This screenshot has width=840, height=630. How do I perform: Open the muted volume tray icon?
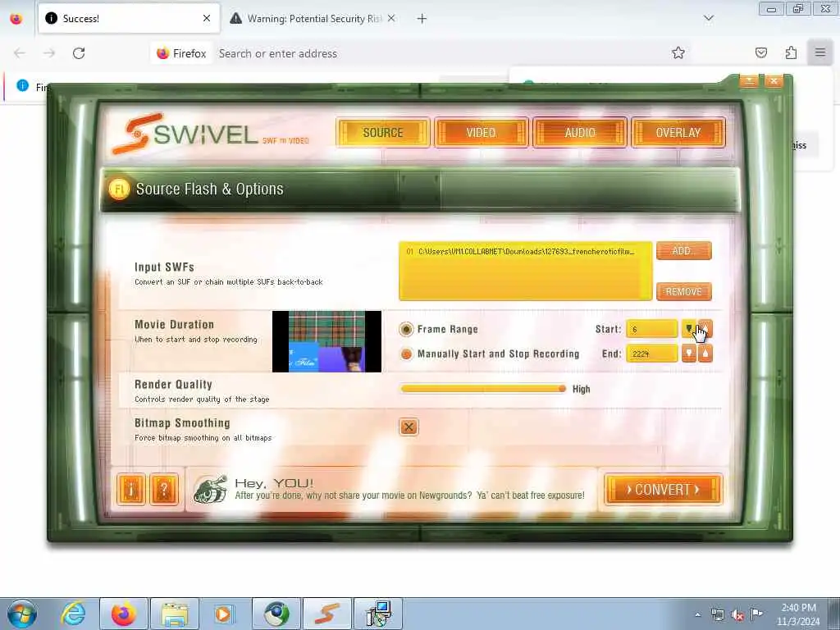point(737,615)
